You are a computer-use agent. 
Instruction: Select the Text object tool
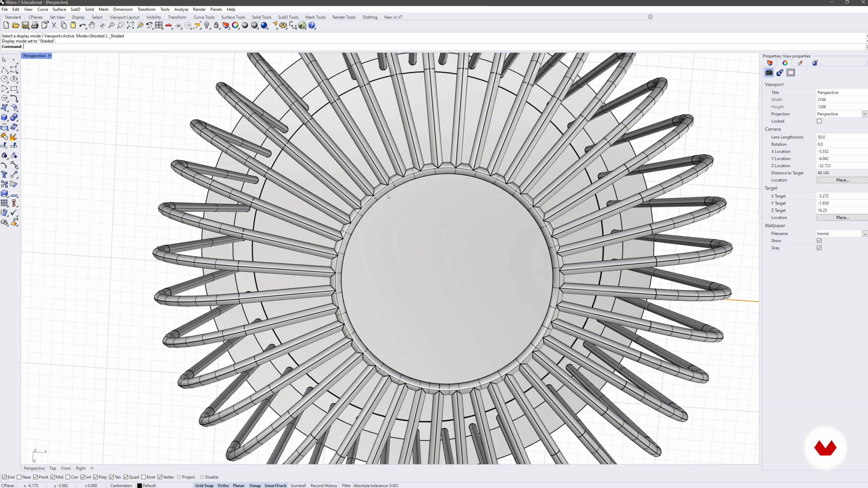[4, 174]
